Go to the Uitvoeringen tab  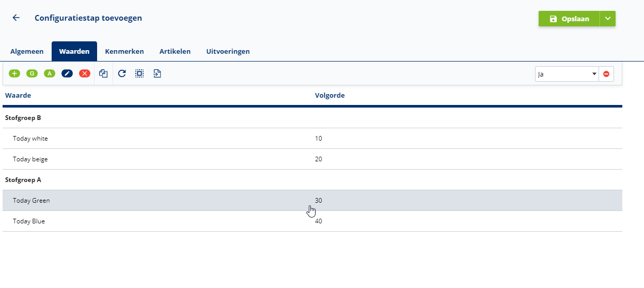[228, 52]
